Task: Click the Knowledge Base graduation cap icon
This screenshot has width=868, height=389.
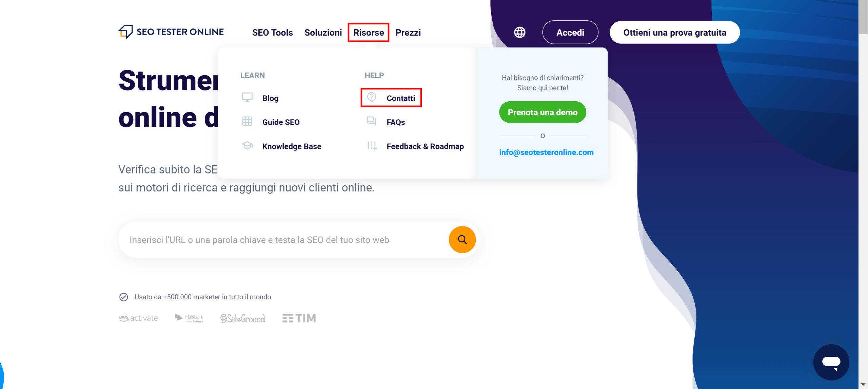Action: click(x=247, y=146)
